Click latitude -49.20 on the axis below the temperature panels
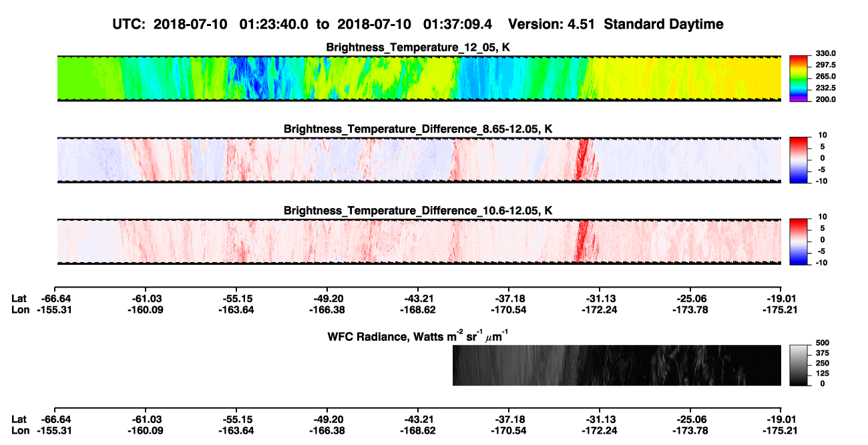 tap(327, 298)
